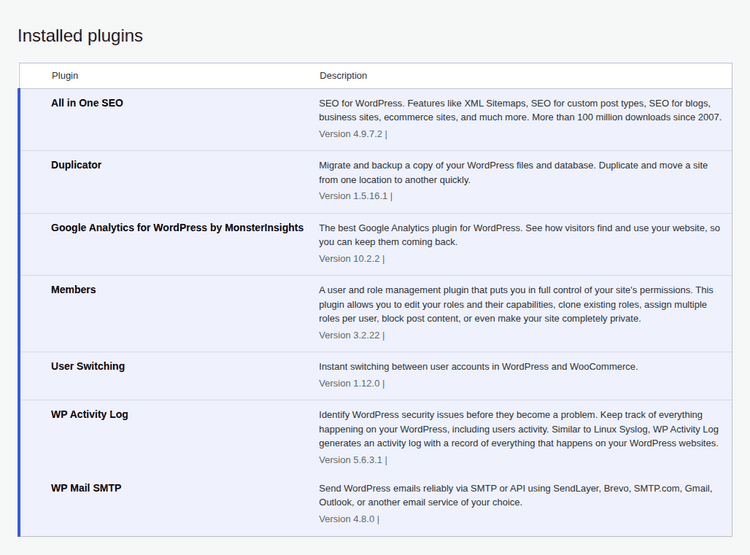Click Version 1.5.16.1 text
Viewport: 750px width, 555px height.
point(353,196)
